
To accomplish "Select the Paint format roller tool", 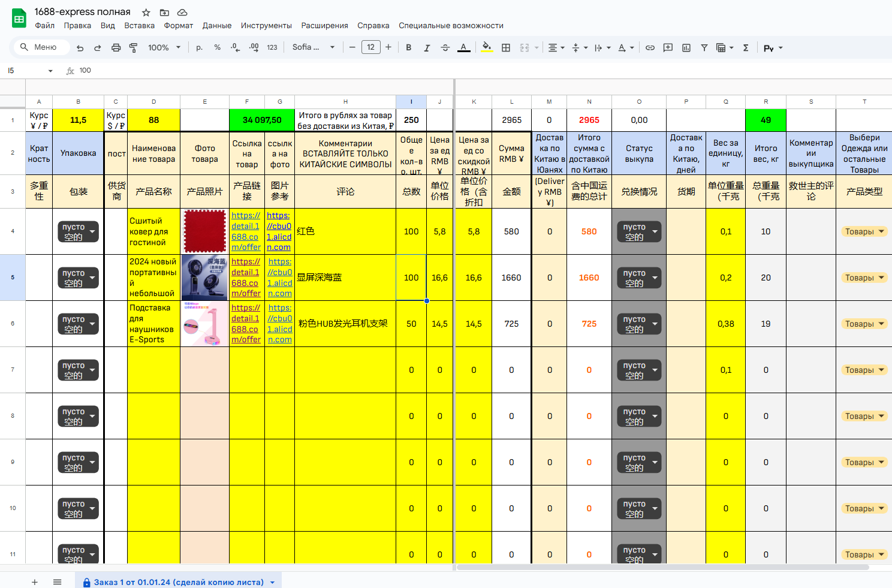I will pos(133,48).
